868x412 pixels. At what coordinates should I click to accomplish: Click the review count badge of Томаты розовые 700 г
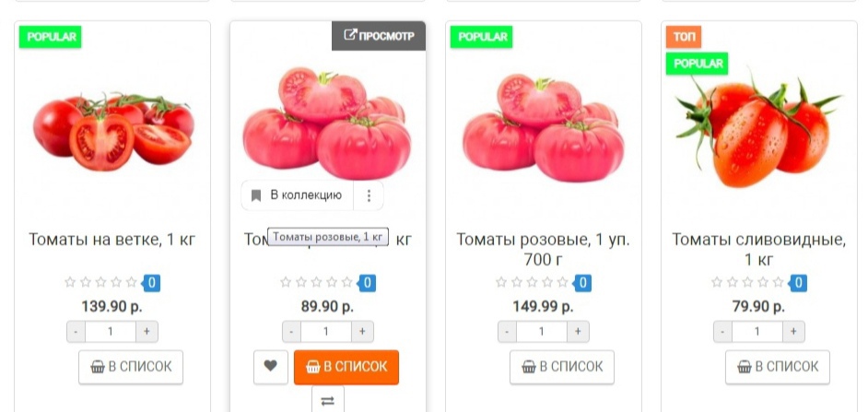pyautogui.click(x=581, y=284)
